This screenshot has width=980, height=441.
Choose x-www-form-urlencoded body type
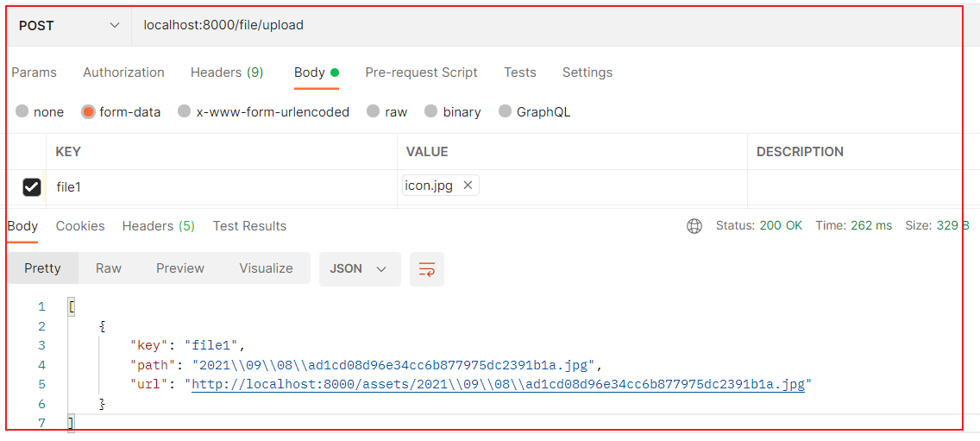(x=184, y=112)
